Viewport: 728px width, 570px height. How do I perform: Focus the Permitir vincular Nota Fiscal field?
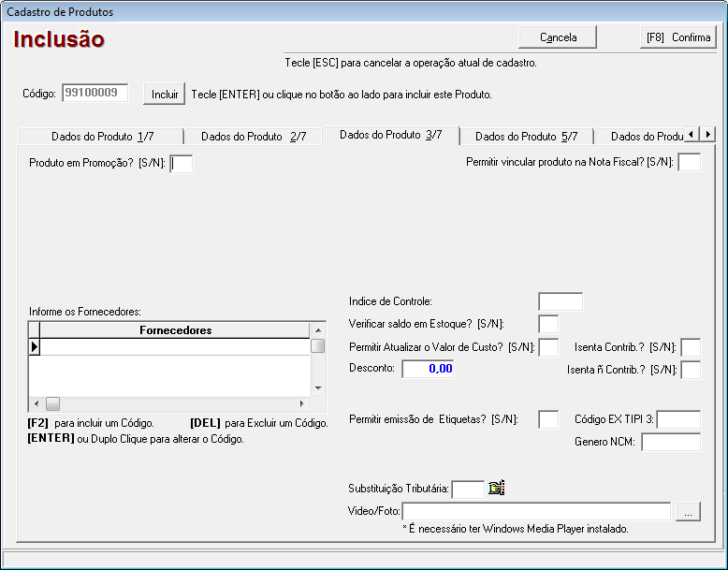click(689, 163)
